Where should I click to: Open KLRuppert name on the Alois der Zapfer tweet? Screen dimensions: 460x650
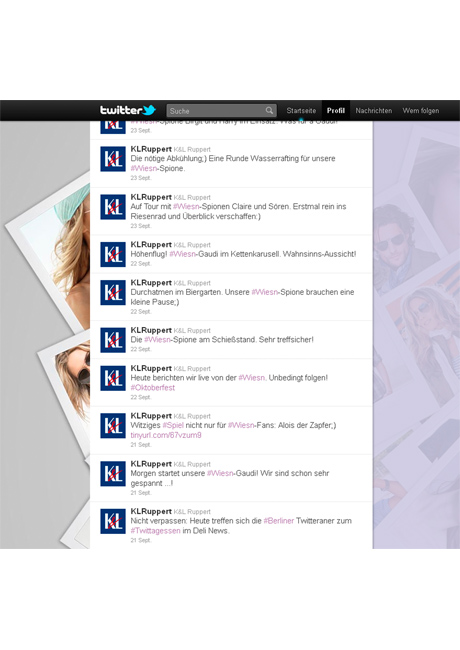pos(151,416)
